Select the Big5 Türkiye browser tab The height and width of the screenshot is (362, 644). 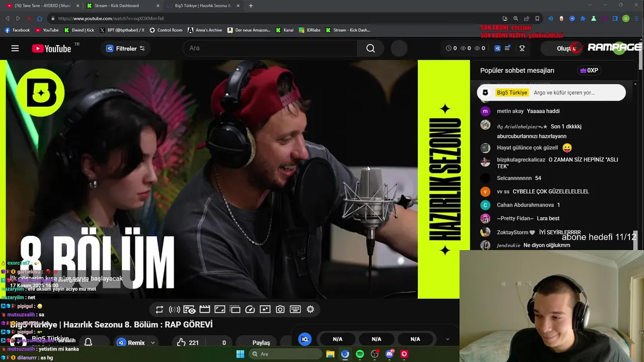click(x=203, y=6)
